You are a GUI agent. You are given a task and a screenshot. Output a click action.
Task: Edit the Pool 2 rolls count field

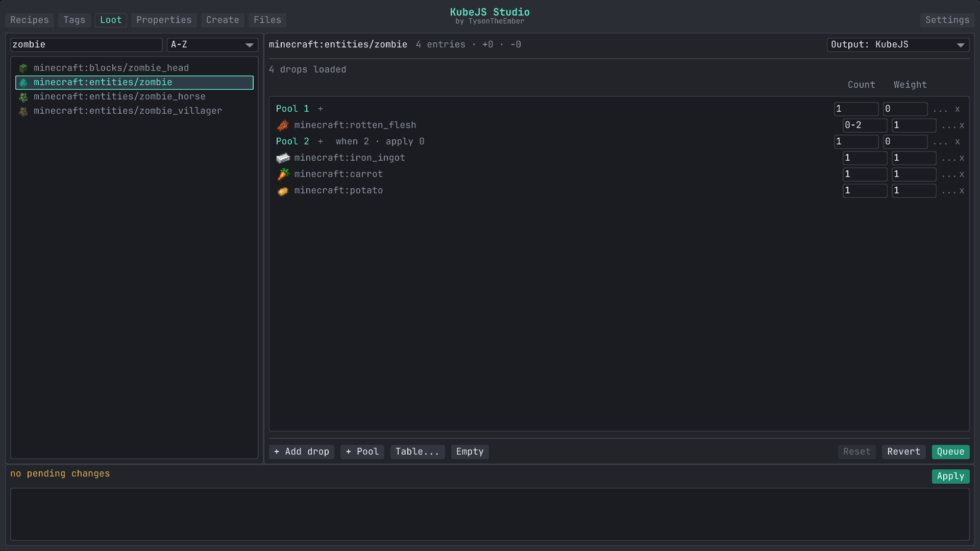point(856,142)
